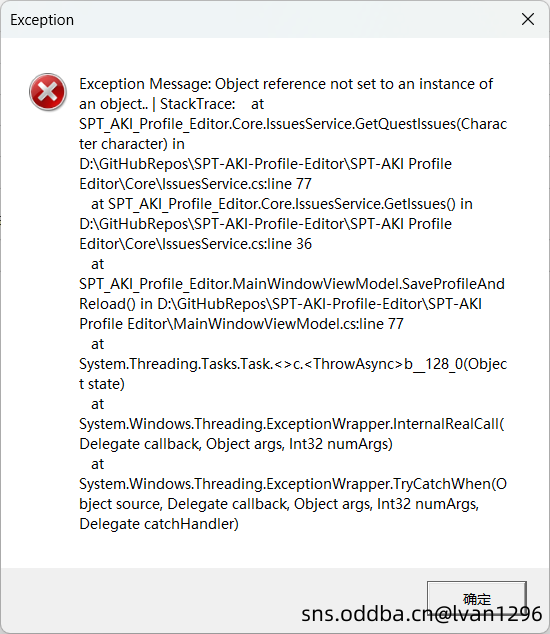Click the 'MainWindowViewModel.cs:line 77' text
This screenshot has width=550, height=634.
pyautogui.click(x=288, y=324)
